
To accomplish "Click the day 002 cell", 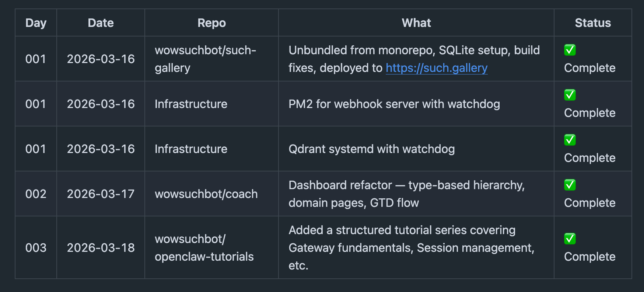I will coord(36,194).
